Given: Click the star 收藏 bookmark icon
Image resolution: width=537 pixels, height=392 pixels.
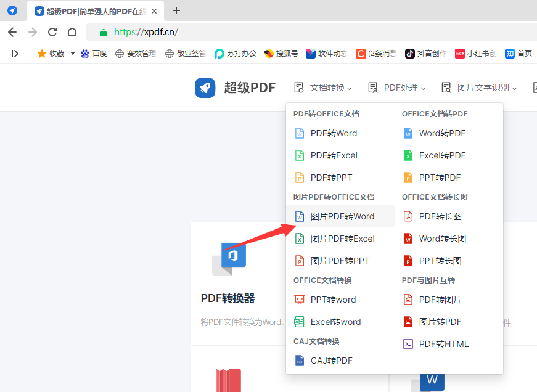Looking at the screenshot, I should [x=42, y=54].
